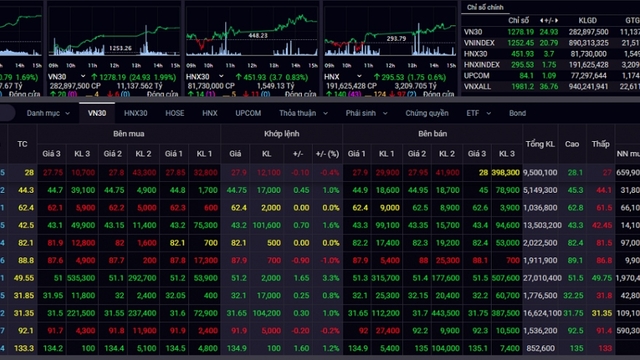Click total volume 1,036,800
Image resolution: width=640 pixels, height=360 pixels.
click(540, 207)
